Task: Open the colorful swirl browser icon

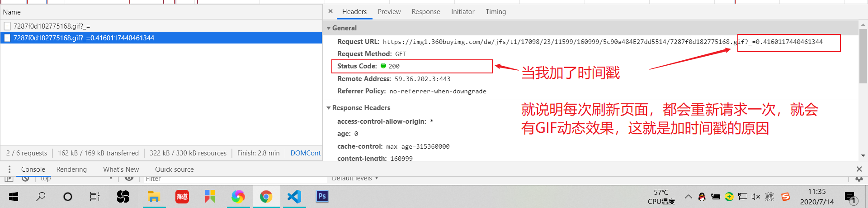Action: [238, 196]
